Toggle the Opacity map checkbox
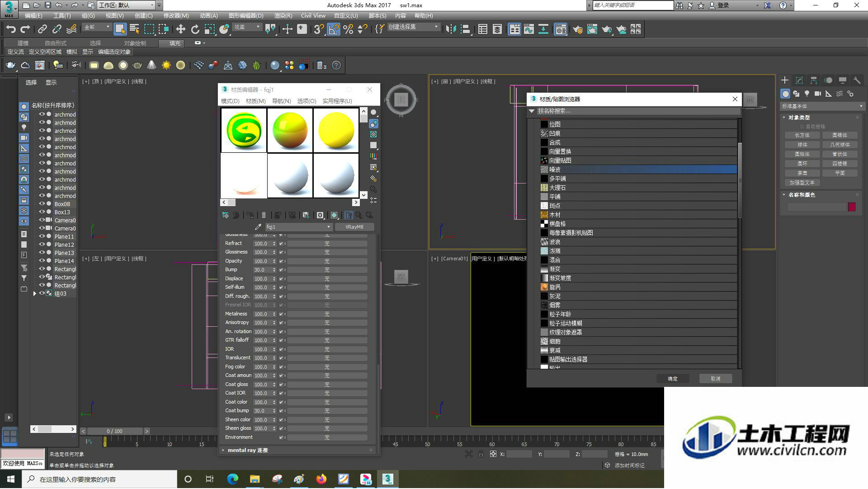 point(281,261)
